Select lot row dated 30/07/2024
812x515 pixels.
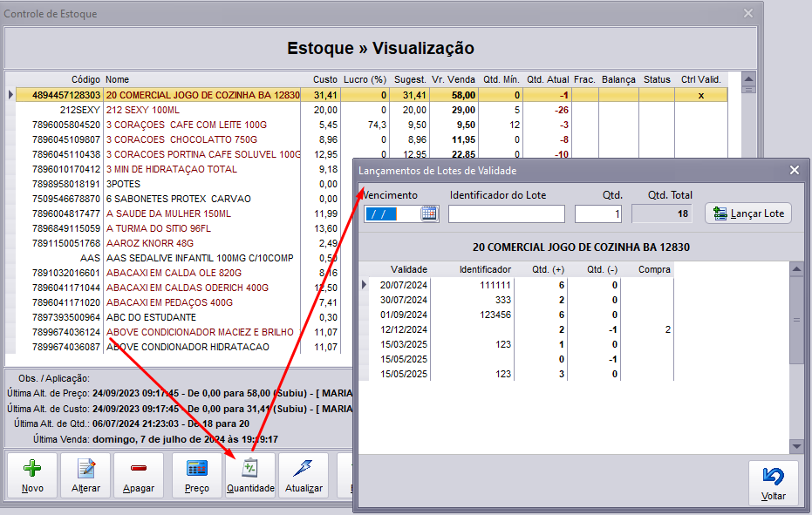click(x=521, y=301)
